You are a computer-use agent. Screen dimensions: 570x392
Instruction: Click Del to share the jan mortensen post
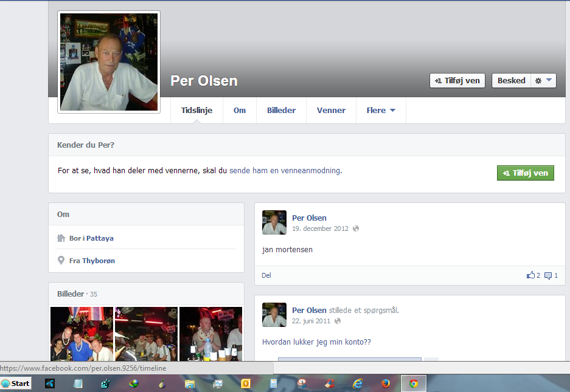click(266, 275)
